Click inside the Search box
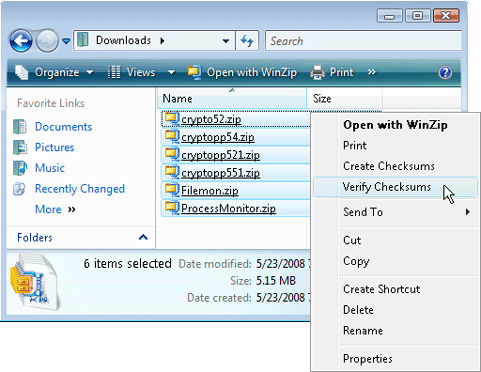This screenshot has width=481, height=372. pyautogui.click(x=363, y=41)
